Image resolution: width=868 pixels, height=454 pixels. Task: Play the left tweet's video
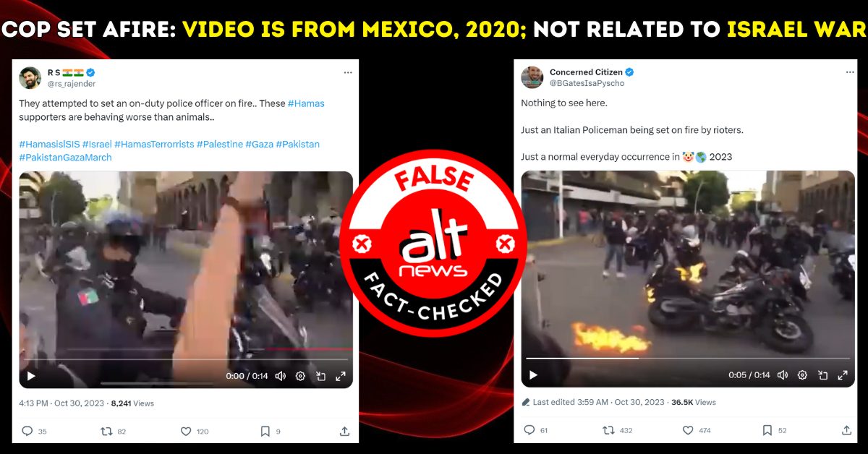[30, 376]
